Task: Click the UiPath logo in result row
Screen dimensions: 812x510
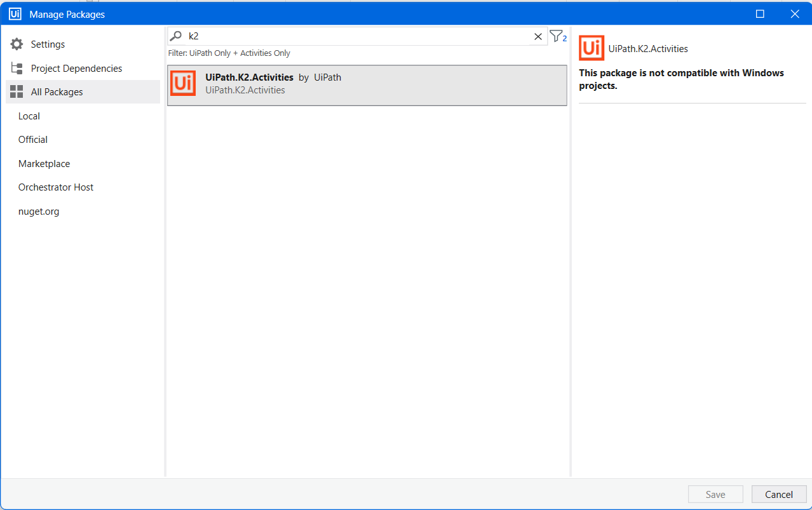Action: [184, 83]
